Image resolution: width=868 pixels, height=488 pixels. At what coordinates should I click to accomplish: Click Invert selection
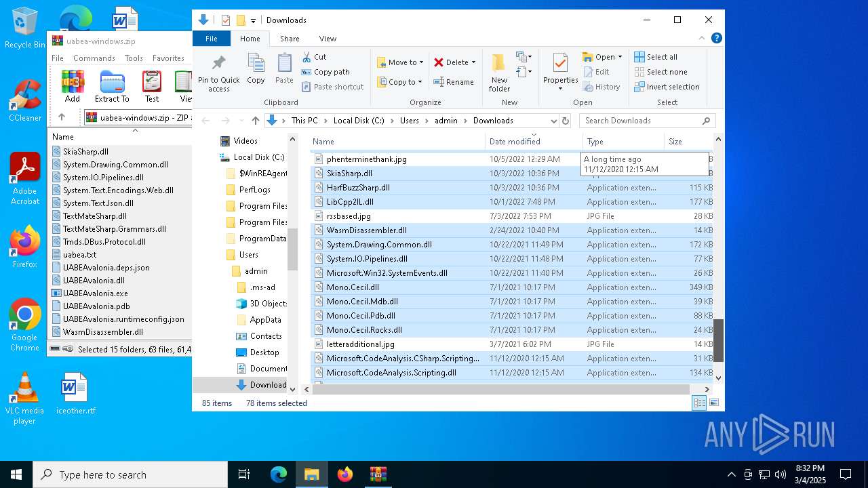(667, 87)
